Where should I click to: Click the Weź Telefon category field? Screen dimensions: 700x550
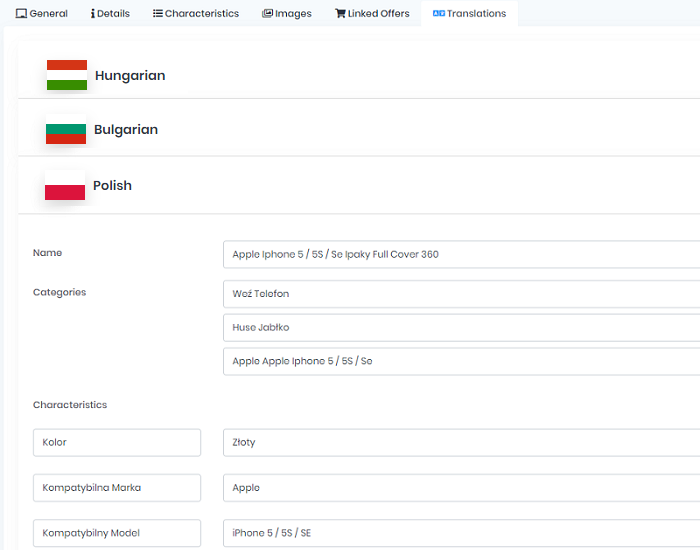[x=462, y=294]
